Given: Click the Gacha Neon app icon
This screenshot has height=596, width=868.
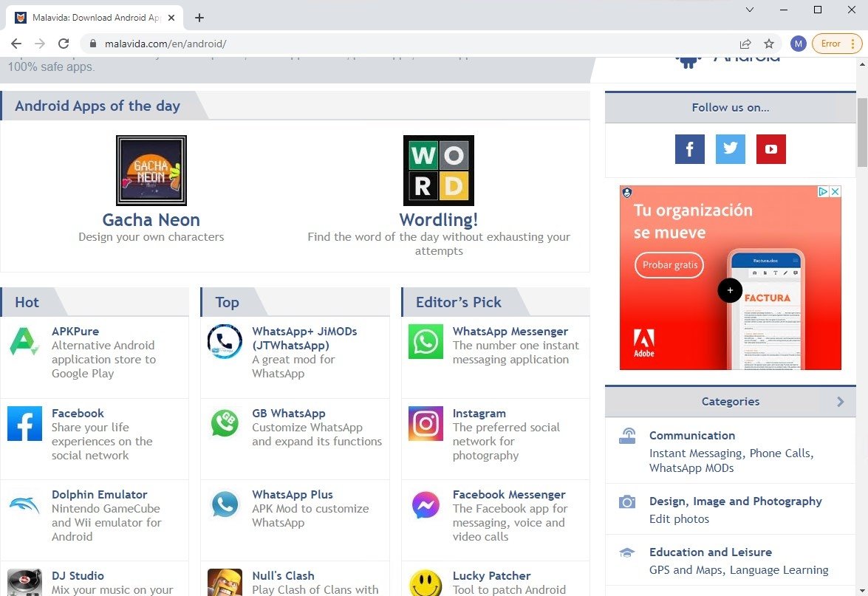Looking at the screenshot, I should [151, 171].
